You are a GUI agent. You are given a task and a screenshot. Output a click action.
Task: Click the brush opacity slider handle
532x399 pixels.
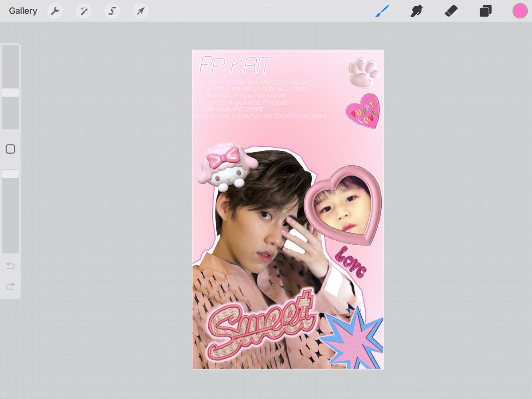pyautogui.click(x=10, y=174)
